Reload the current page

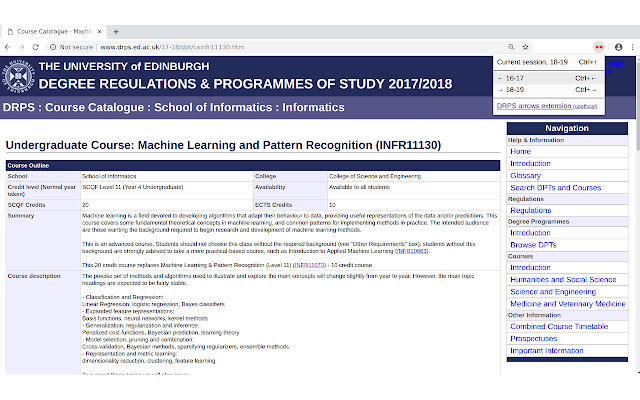36,47
